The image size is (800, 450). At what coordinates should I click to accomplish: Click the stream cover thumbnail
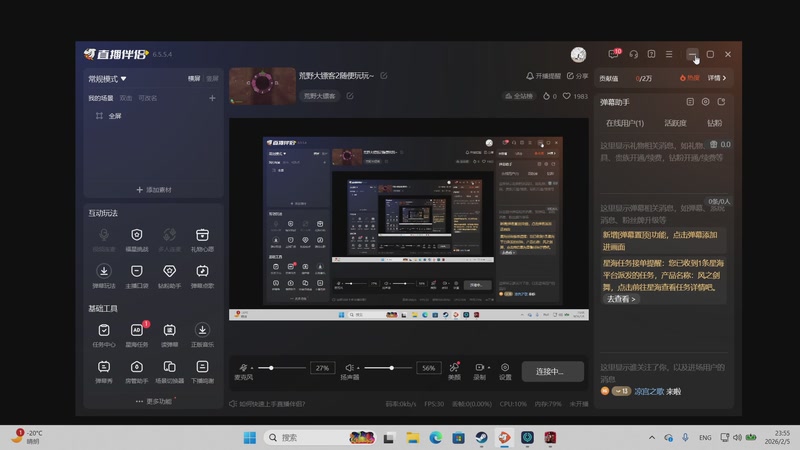click(262, 86)
